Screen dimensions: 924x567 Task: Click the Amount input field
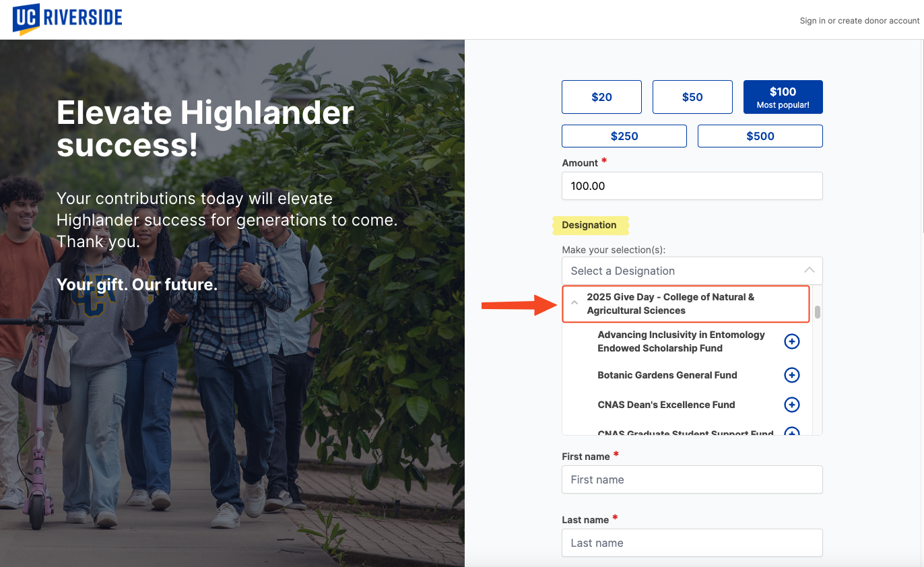pos(692,186)
